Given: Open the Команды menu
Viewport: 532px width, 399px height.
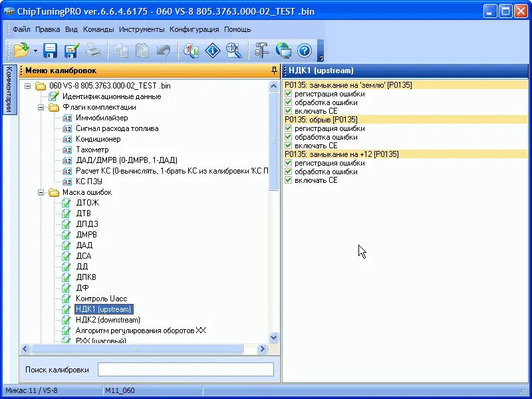Looking at the screenshot, I should click(98, 29).
